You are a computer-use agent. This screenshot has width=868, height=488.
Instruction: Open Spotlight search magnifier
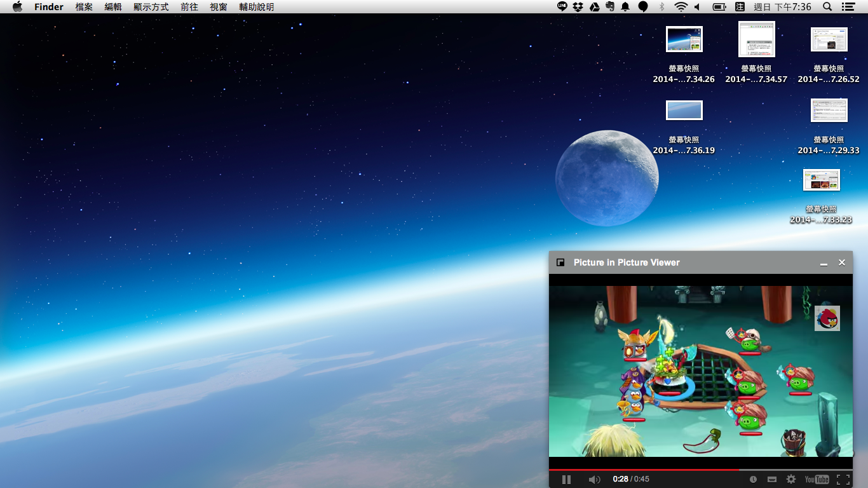tap(827, 6)
